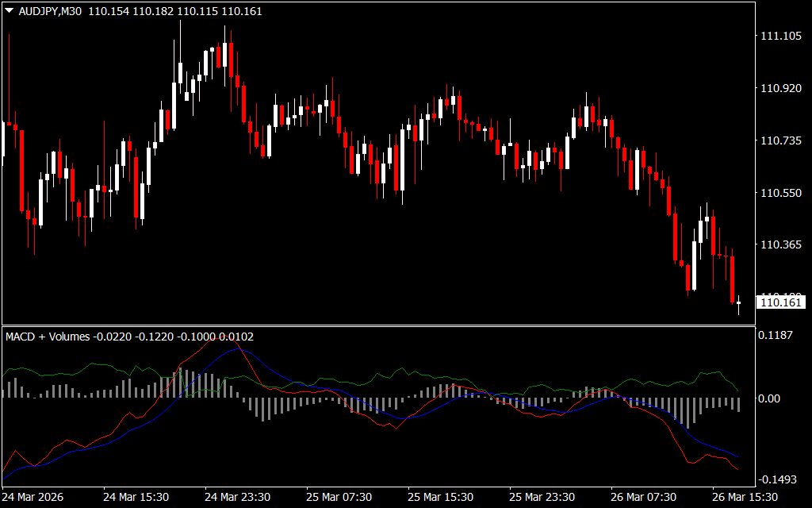Select the 26 Mar 15:30 time label
Screen dimensions: 812x508
click(x=745, y=497)
